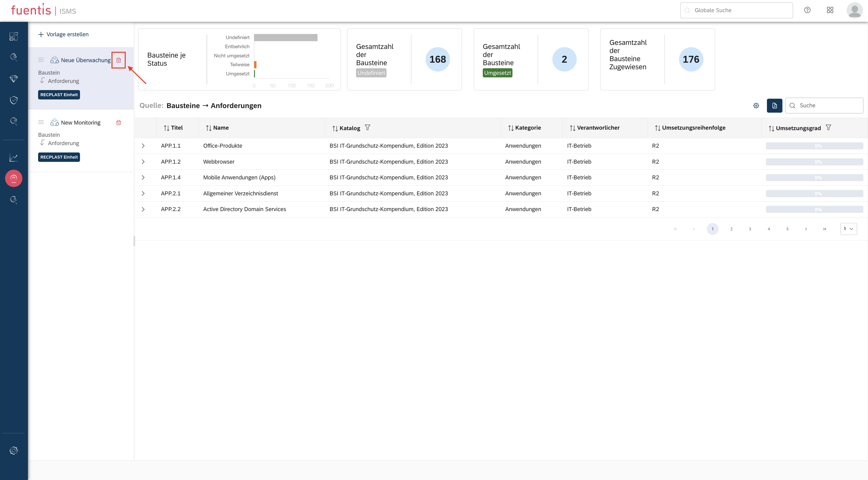This screenshot has height=480, width=868.
Task: Click Vorlage erstellen button
Action: tap(64, 34)
